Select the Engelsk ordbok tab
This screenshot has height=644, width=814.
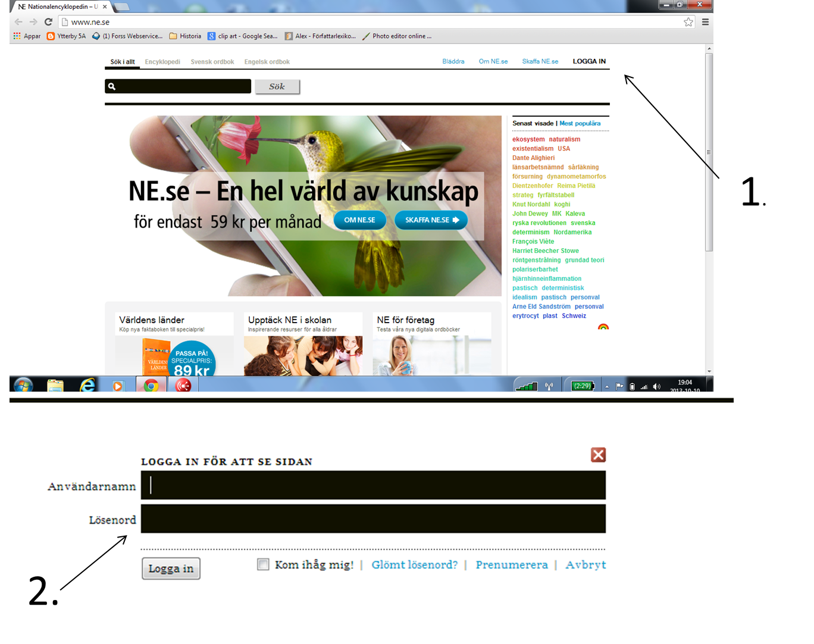267,62
